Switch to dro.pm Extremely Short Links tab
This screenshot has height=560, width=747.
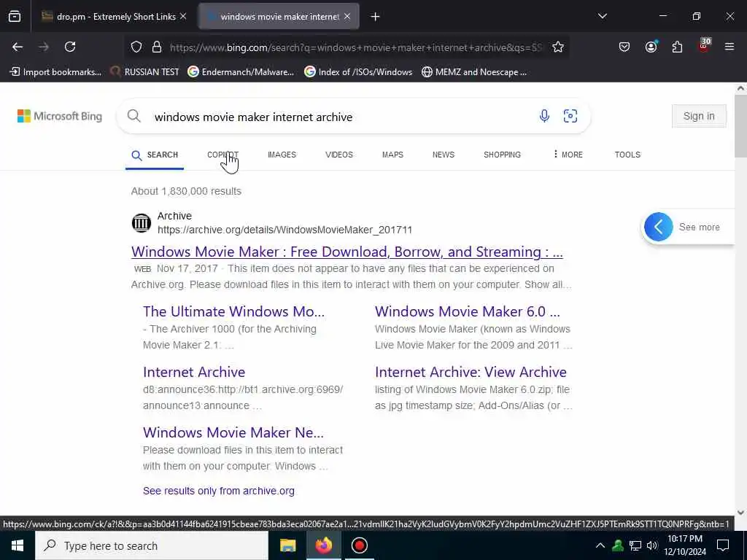click(113, 17)
